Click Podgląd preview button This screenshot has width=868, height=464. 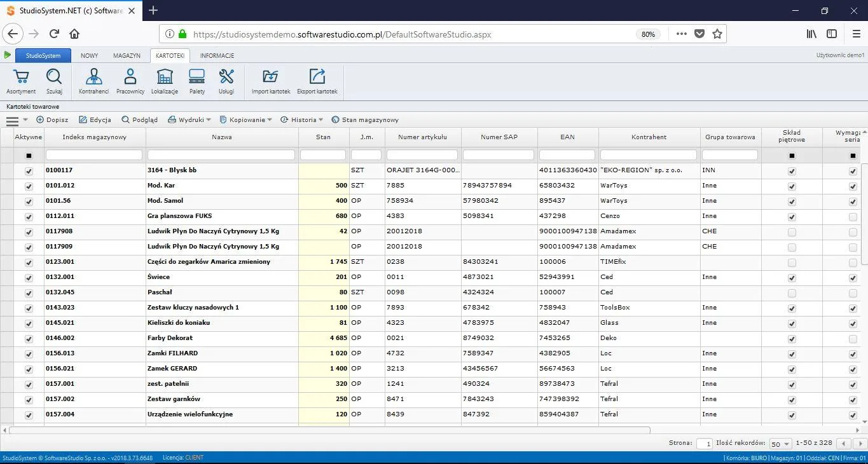tap(140, 119)
